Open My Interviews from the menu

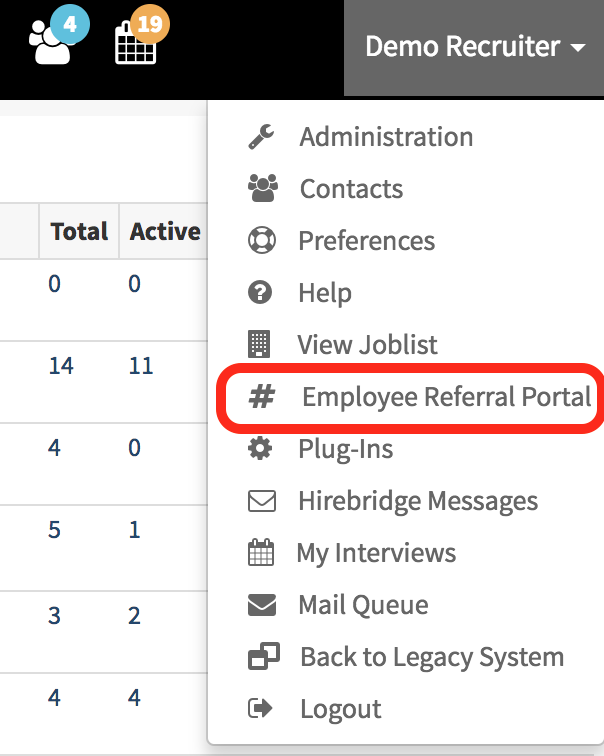[x=376, y=553]
